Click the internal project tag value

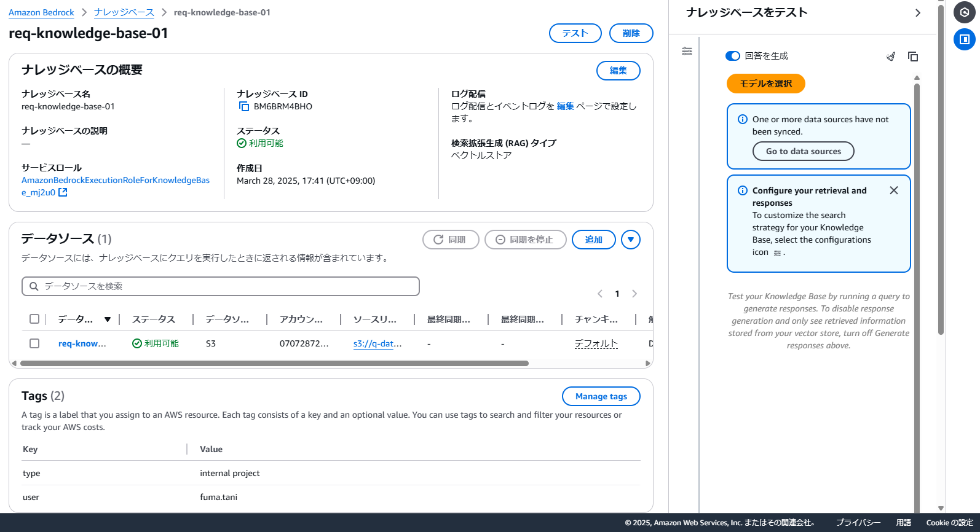[230, 473]
